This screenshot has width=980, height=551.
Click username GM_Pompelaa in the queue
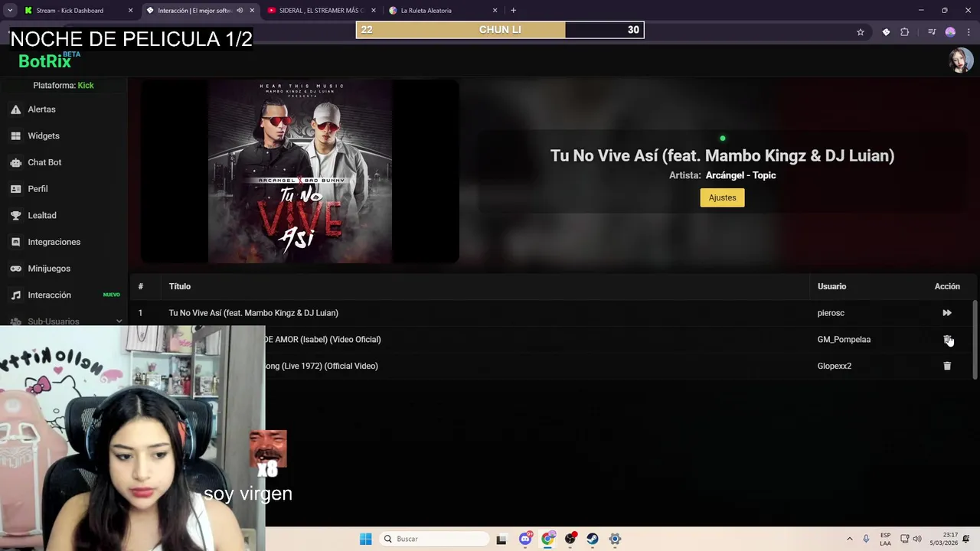pyautogui.click(x=844, y=339)
